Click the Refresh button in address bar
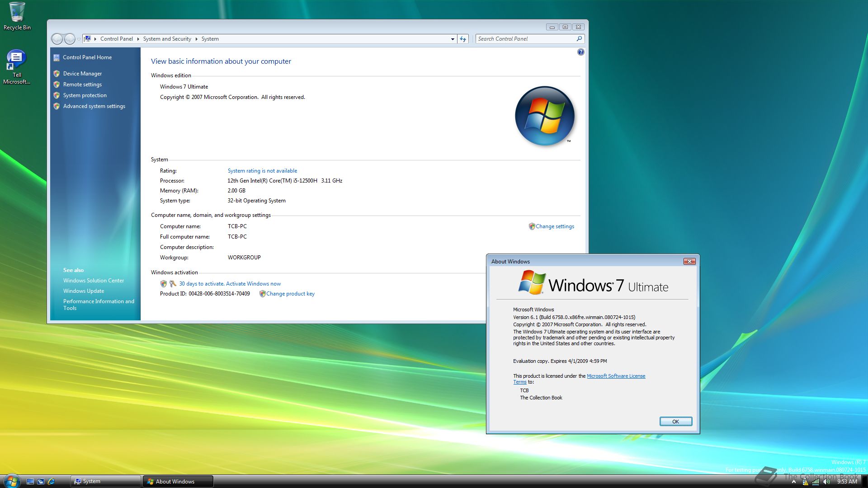Viewport: 868px width, 488px height. coord(463,39)
